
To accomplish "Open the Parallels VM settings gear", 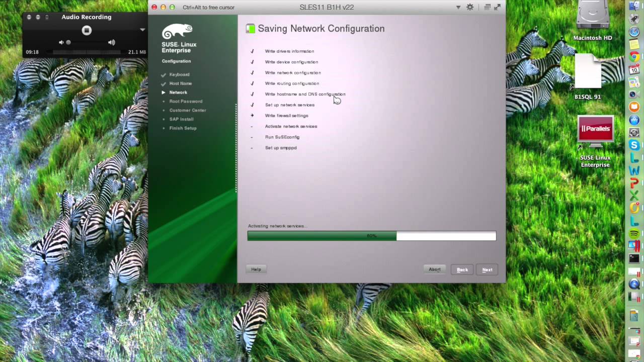I will coord(470,7).
